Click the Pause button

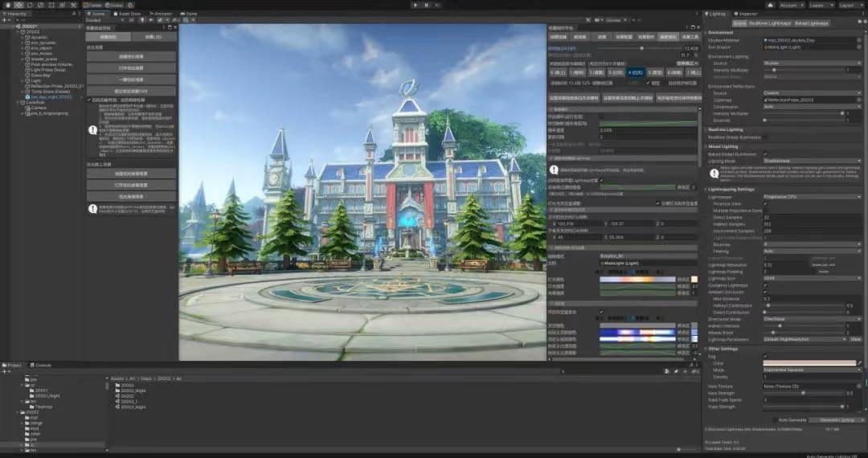point(426,5)
